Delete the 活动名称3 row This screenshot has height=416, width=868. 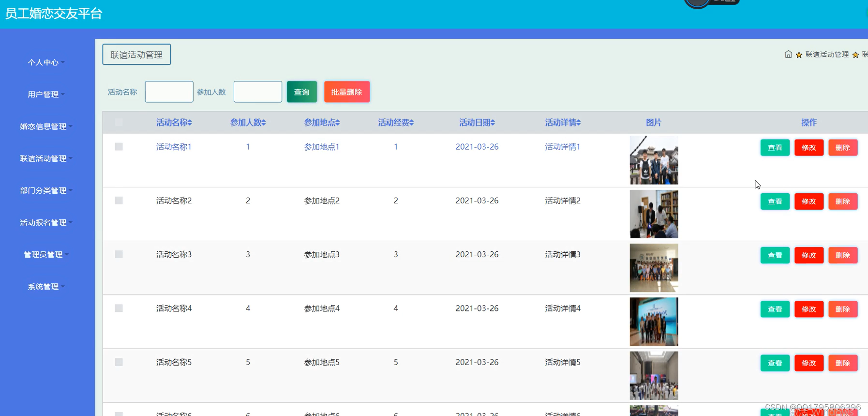pos(843,255)
